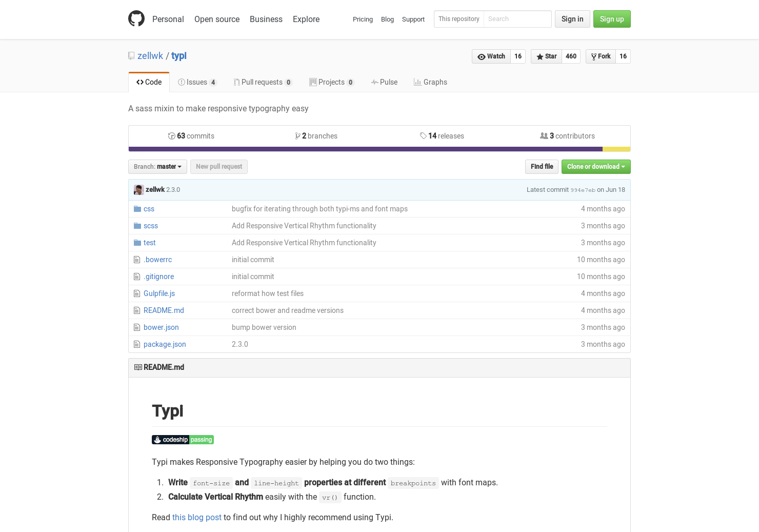
Task: Click the branches git icon
Action: pos(298,136)
